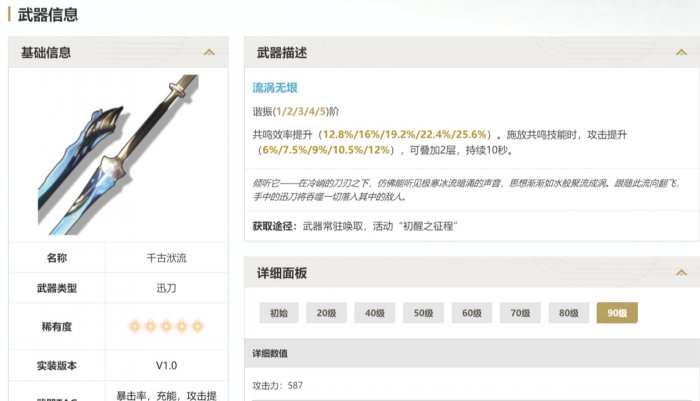The width and height of the screenshot is (700, 401).
Task: View the 80级 level stats
Action: pyautogui.click(x=569, y=313)
